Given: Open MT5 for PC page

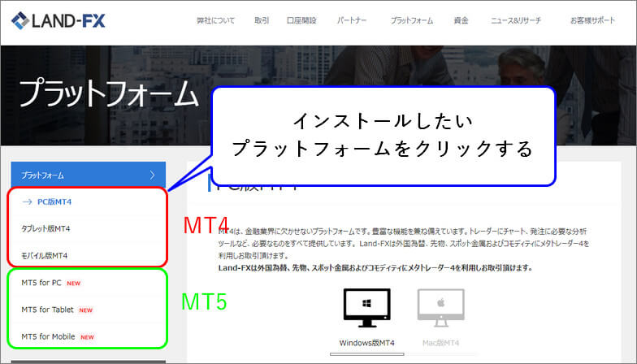Looking at the screenshot, I should [x=41, y=283].
